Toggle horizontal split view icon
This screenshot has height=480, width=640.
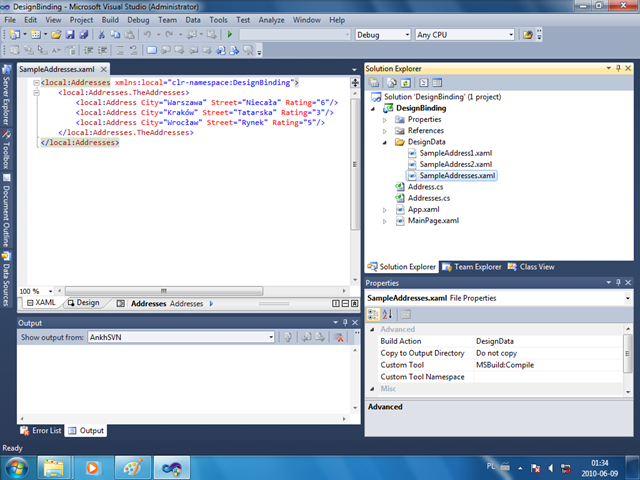[x=345, y=303]
